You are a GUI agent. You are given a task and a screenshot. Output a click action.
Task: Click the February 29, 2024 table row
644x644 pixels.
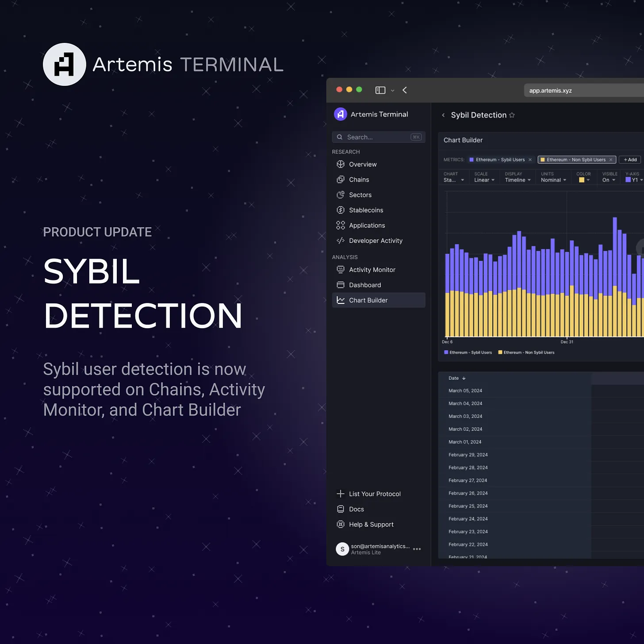[541, 455]
